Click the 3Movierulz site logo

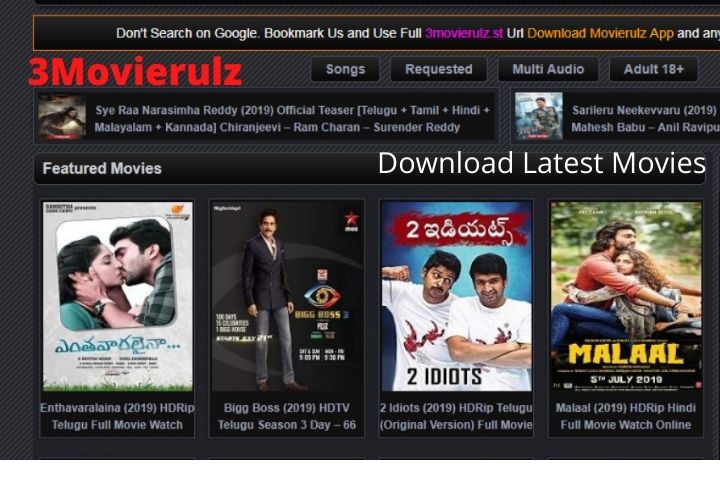pyautogui.click(x=135, y=72)
